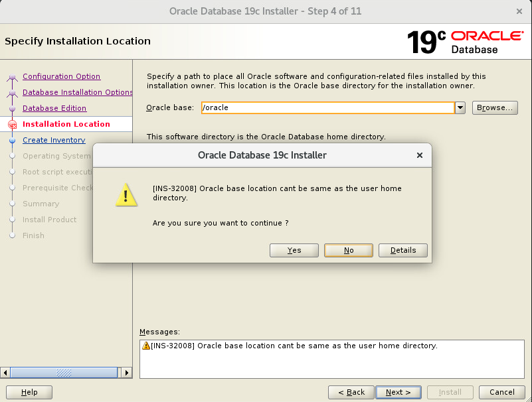
Task: Click the Prerequisite Checks step label
Action: [x=58, y=188]
